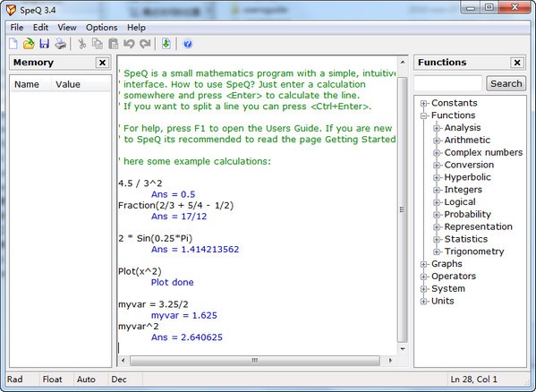The width and height of the screenshot is (536, 392).
Task: Click the 'Plot done' result text
Action: click(x=173, y=282)
